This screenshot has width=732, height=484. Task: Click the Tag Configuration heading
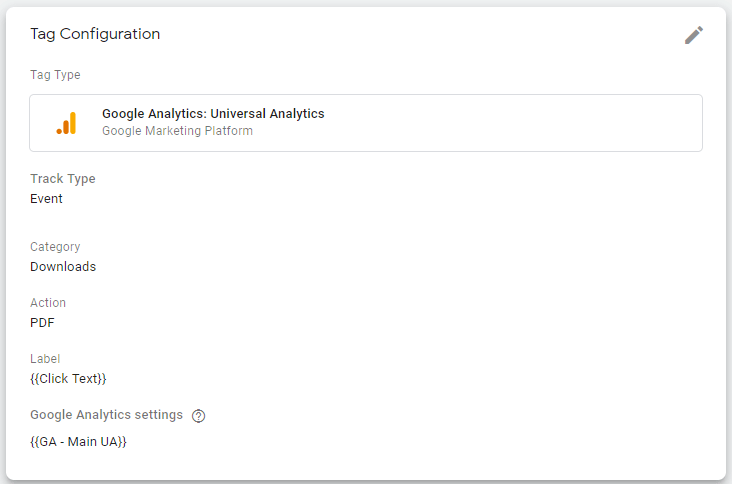click(95, 34)
